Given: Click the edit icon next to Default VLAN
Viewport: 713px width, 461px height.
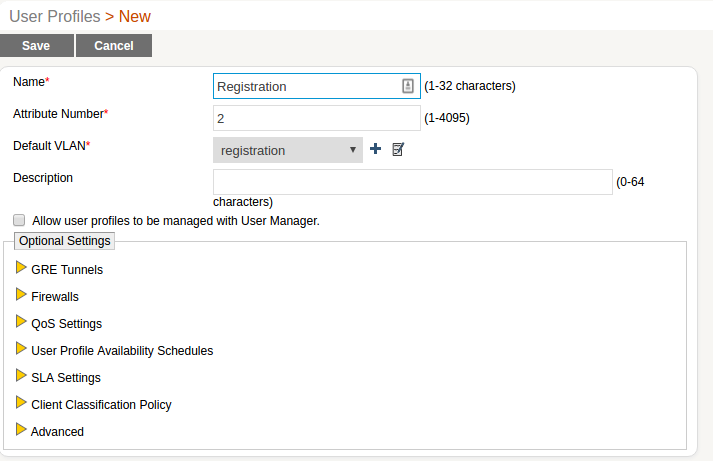Looking at the screenshot, I should click(x=398, y=150).
